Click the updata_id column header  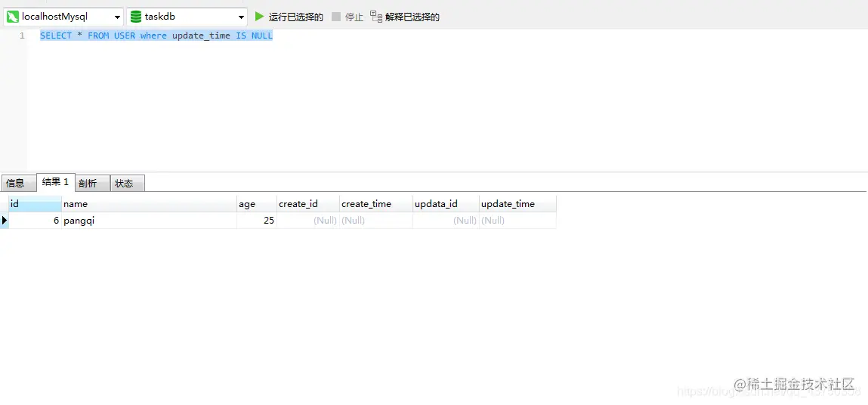click(446, 204)
